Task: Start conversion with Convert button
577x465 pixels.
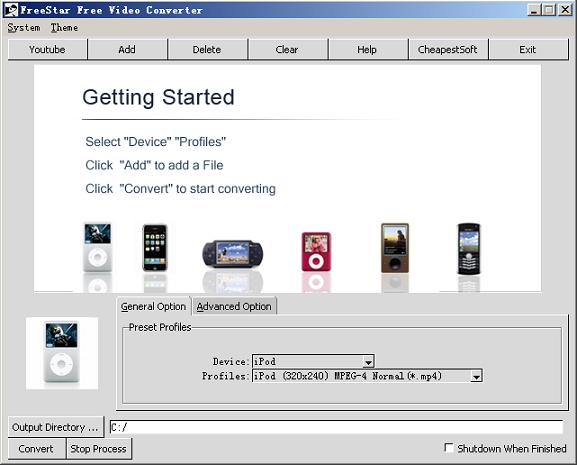Action: click(36, 449)
